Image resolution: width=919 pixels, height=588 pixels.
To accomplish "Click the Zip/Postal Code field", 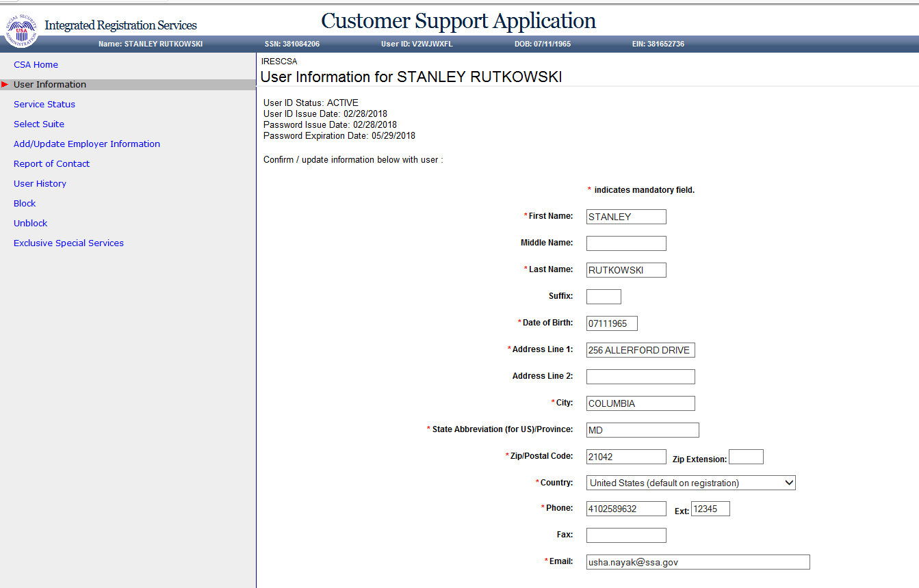I will [626, 457].
